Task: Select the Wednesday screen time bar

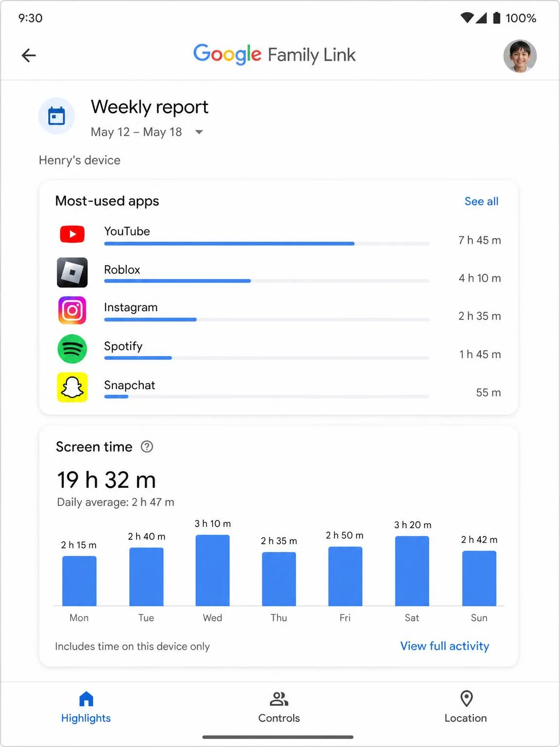Action: coord(212,570)
